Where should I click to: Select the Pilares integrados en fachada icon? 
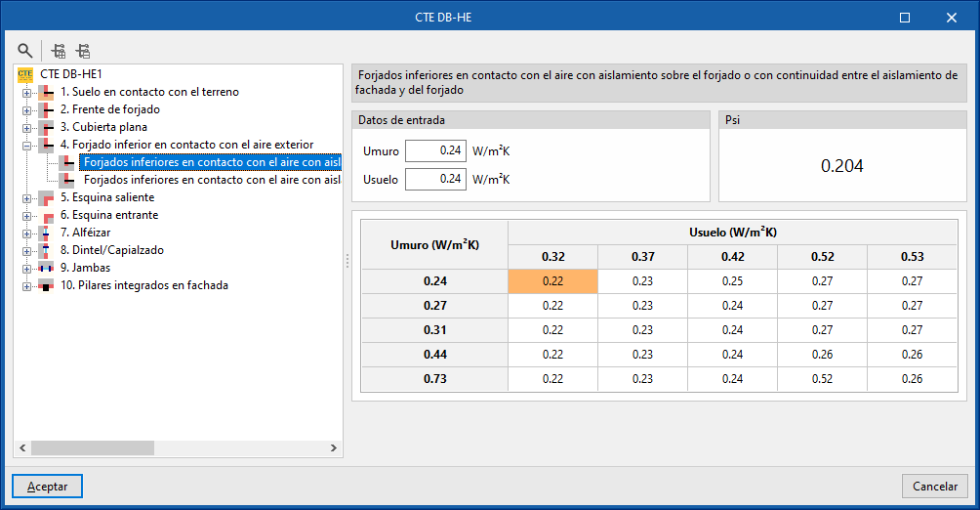coord(46,285)
